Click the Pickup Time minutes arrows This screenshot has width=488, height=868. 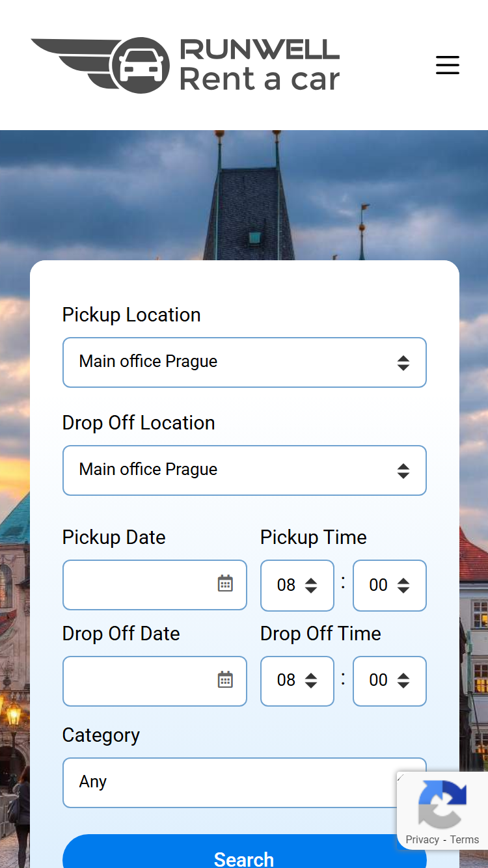pyautogui.click(x=403, y=586)
